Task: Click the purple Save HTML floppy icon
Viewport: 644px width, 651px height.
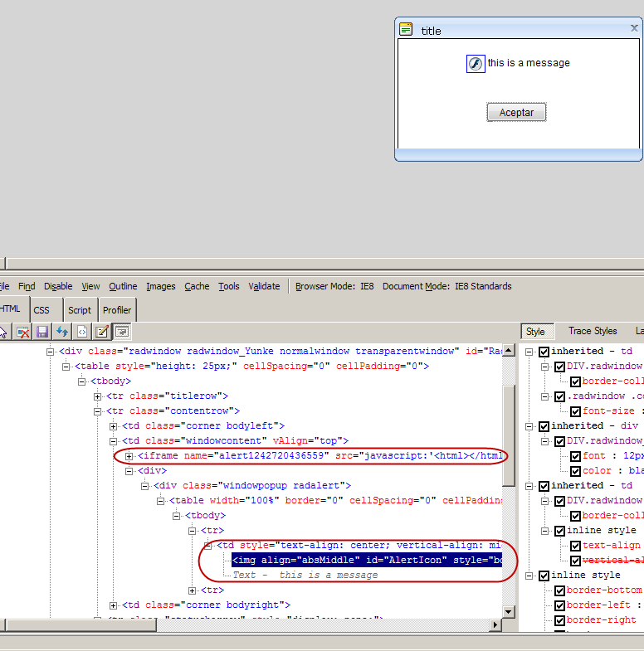Action: [42, 332]
